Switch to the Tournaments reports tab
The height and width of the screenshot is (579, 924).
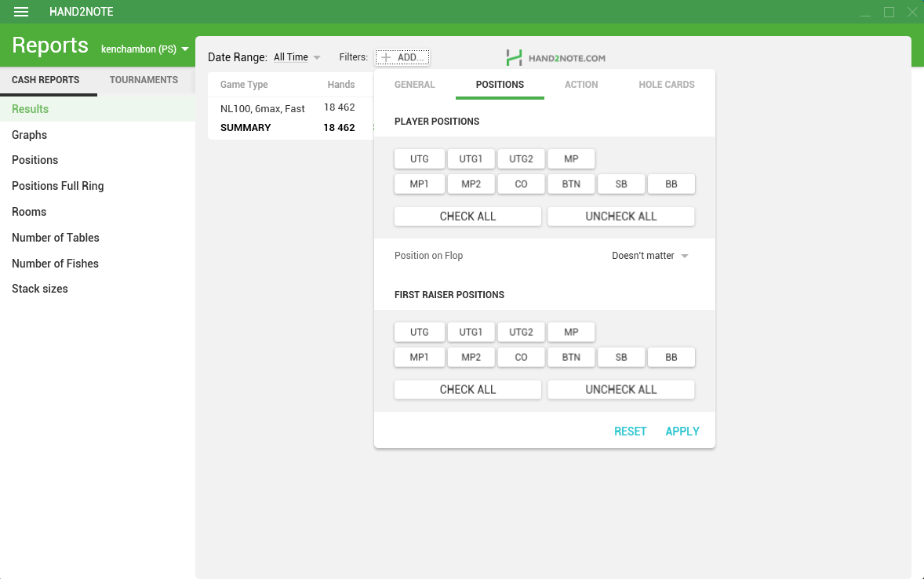(x=144, y=80)
